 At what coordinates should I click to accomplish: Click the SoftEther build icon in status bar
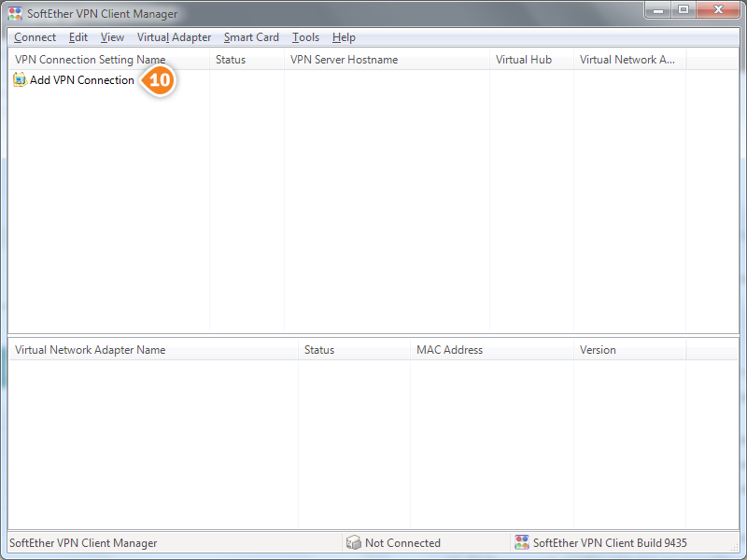coord(522,542)
